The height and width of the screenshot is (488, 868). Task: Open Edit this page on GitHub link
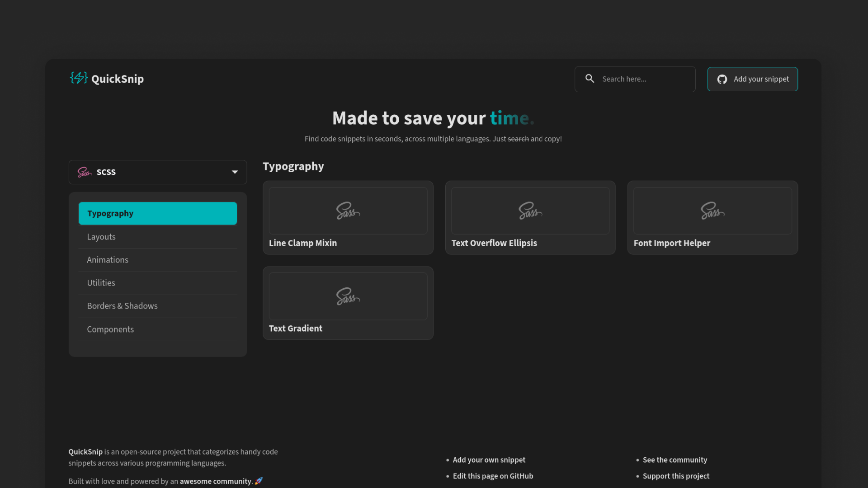coord(493,476)
